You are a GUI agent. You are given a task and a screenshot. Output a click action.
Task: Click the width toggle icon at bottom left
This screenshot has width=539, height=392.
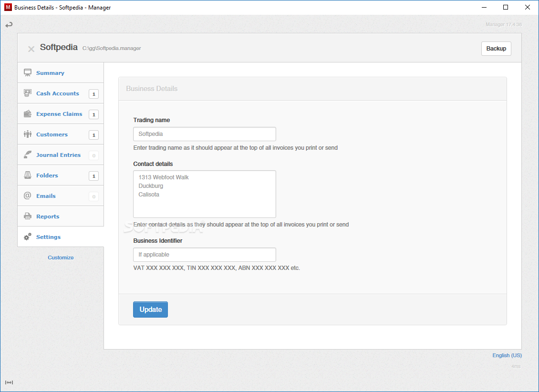(x=9, y=382)
